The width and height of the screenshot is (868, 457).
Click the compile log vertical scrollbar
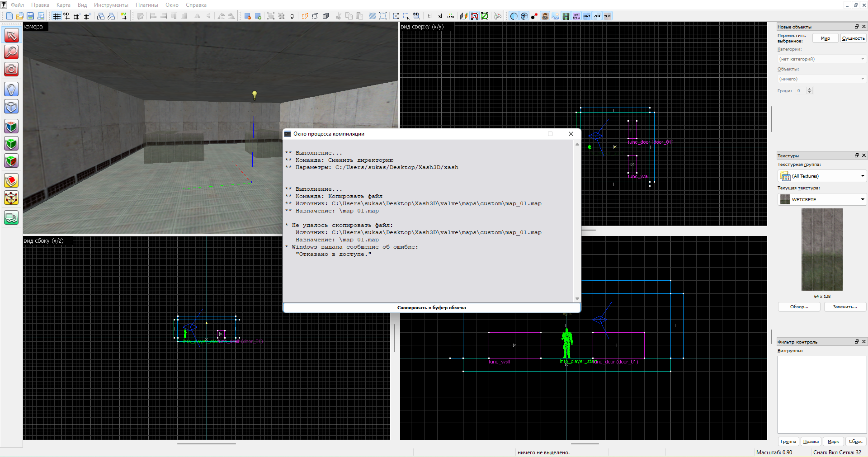tap(577, 221)
